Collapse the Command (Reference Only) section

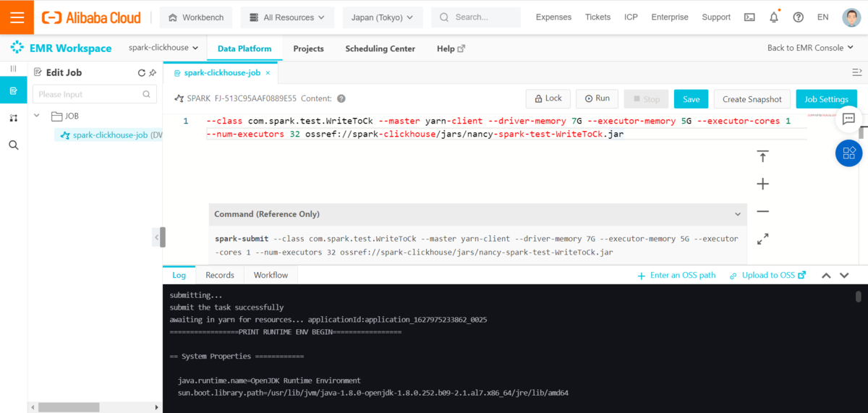pos(737,214)
